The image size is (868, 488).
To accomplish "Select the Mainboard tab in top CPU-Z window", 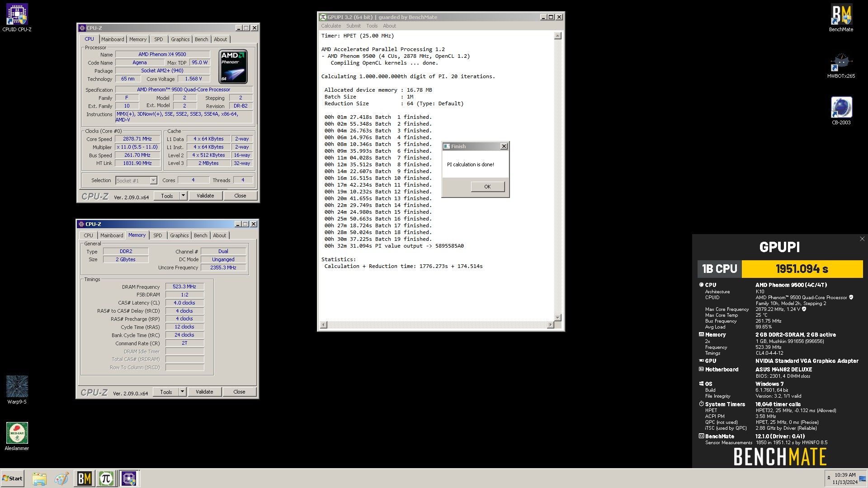I will [113, 39].
